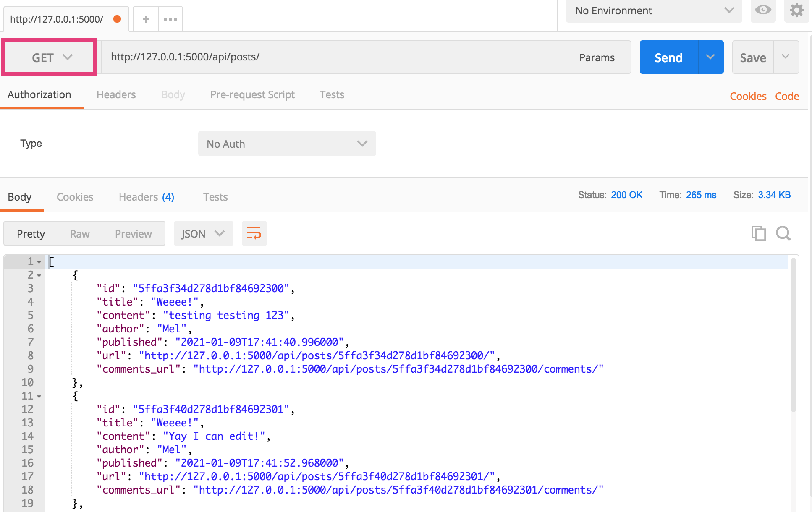Select the Raw view mode
This screenshot has width=812, height=512.
pos(80,234)
